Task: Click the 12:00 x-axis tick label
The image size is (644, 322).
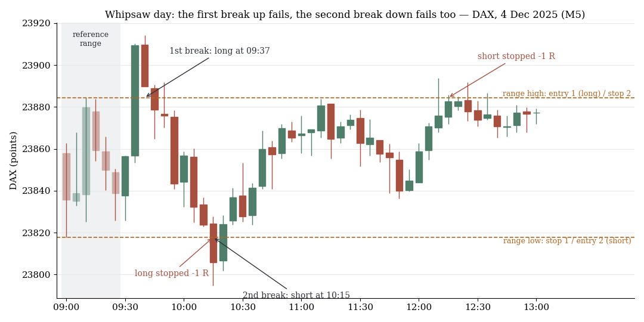Action: click(x=419, y=307)
